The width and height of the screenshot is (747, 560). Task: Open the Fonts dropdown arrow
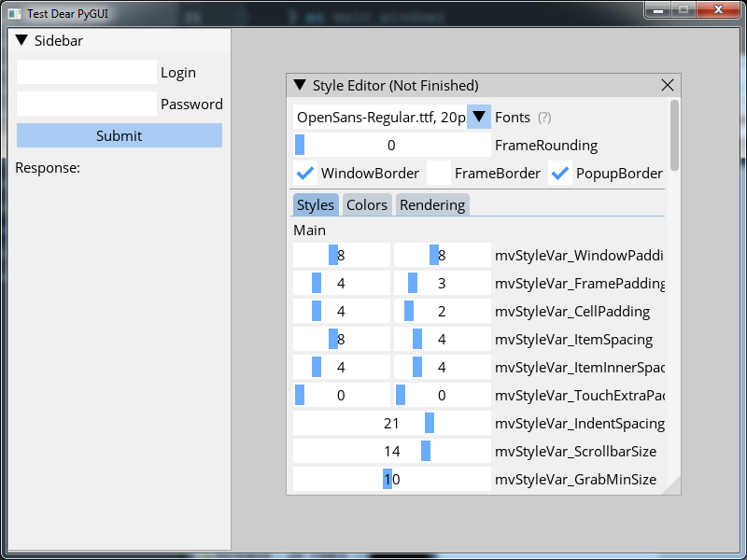pyautogui.click(x=479, y=117)
